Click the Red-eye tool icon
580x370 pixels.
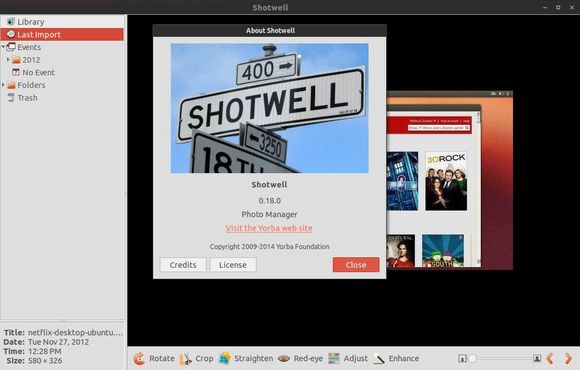point(284,359)
